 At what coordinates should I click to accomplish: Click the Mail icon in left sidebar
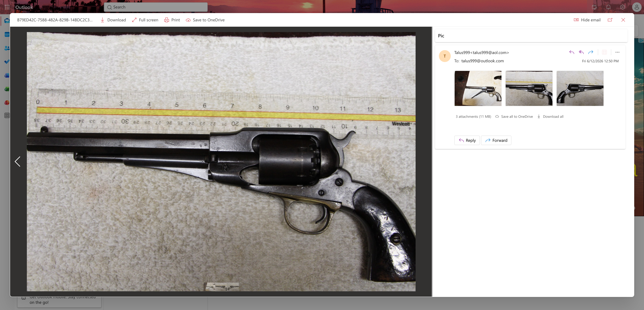pos(7,21)
